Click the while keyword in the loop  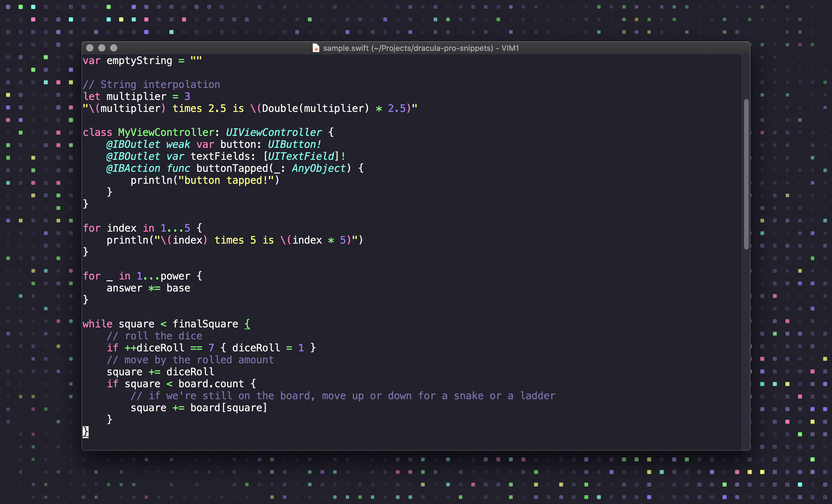pyautogui.click(x=97, y=324)
